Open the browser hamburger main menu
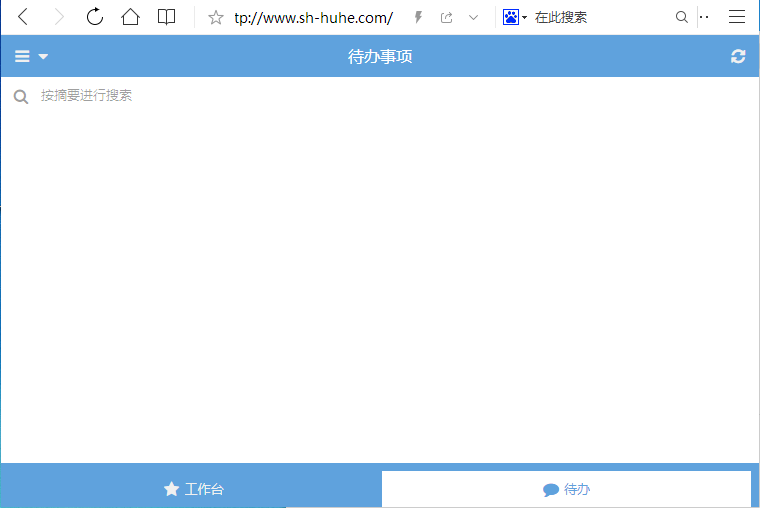Screen dimensions: 760x508 coord(737,17)
